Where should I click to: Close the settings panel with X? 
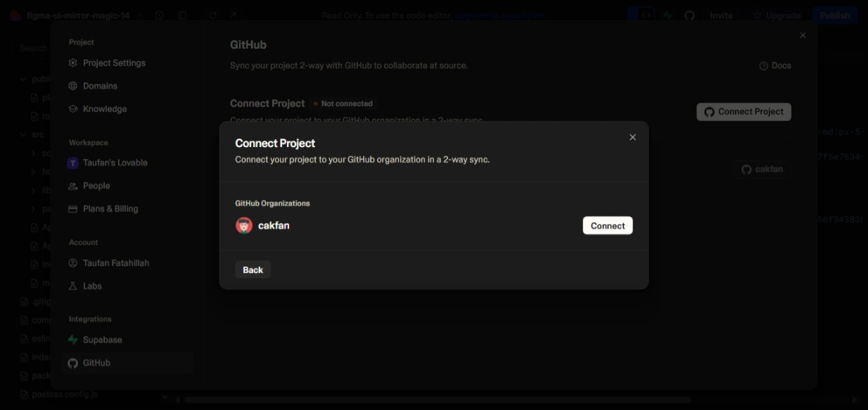point(803,35)
